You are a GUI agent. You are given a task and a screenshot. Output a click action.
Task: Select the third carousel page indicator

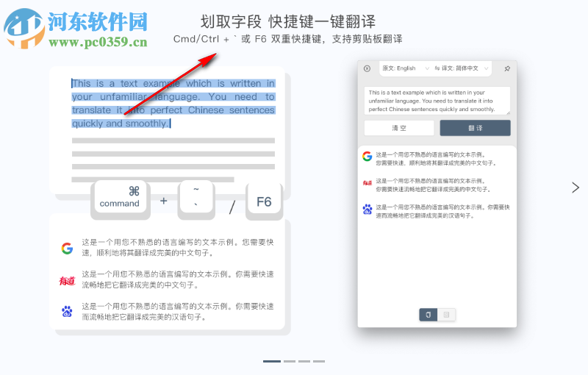[304, 361]
